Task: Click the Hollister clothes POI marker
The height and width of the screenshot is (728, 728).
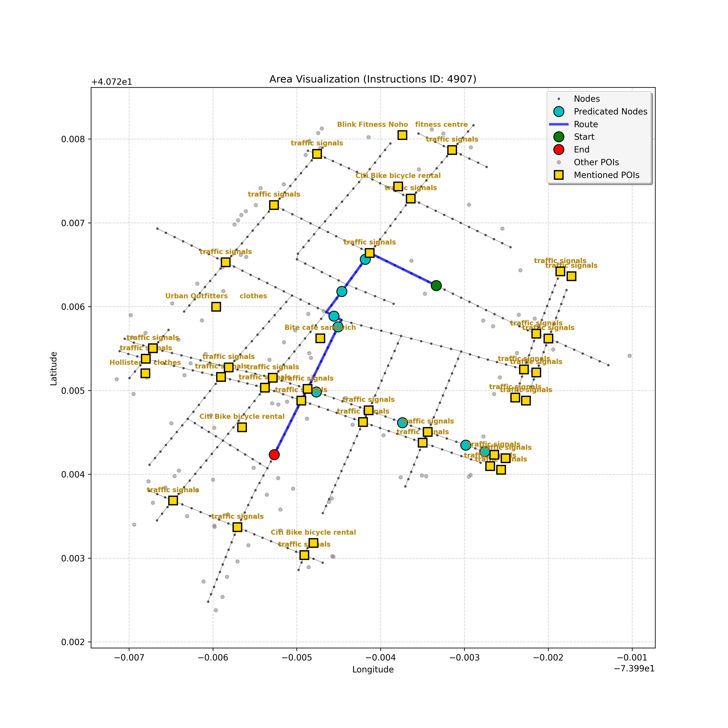Action: coord(145,374)
